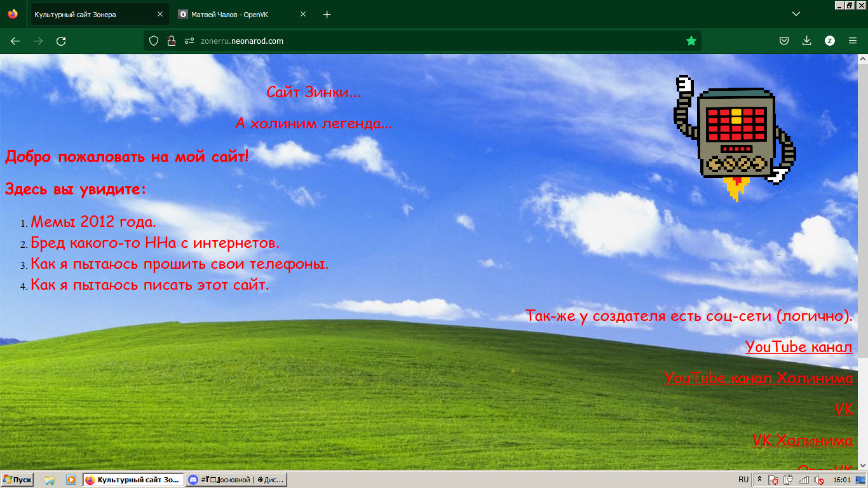The width and height of the screenshot is (868, 488).
Task: Click Как я пытаюсь писать этот сайт.
Action: (150, 285)
